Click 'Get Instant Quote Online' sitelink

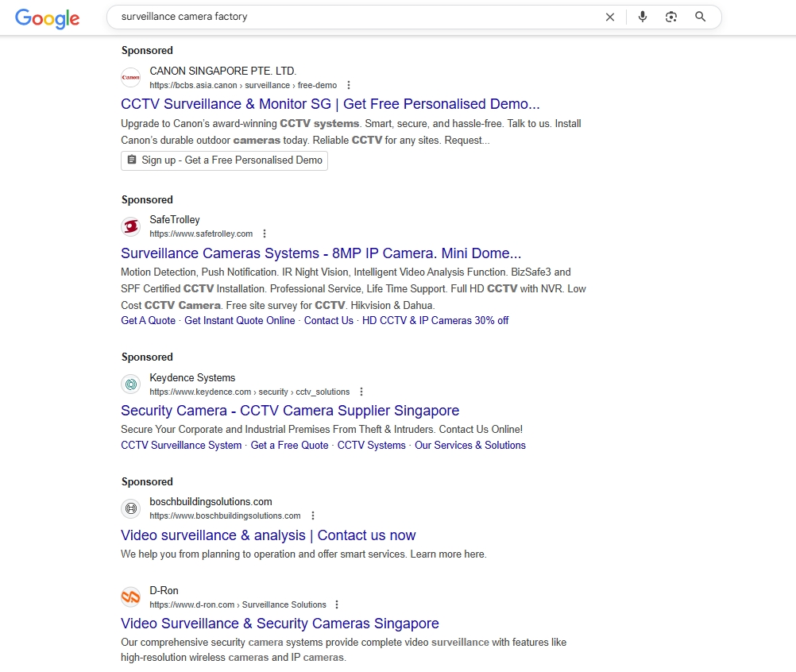point(240,320)
